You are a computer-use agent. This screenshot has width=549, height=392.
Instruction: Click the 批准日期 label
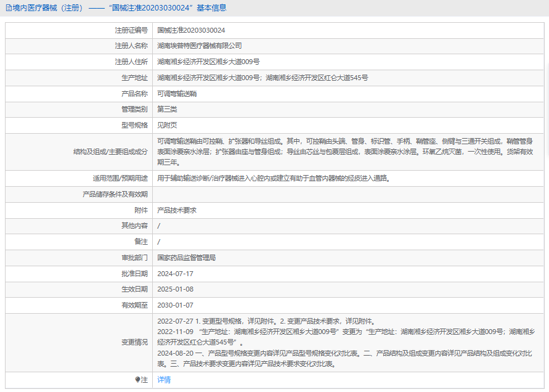pos(134,274)
